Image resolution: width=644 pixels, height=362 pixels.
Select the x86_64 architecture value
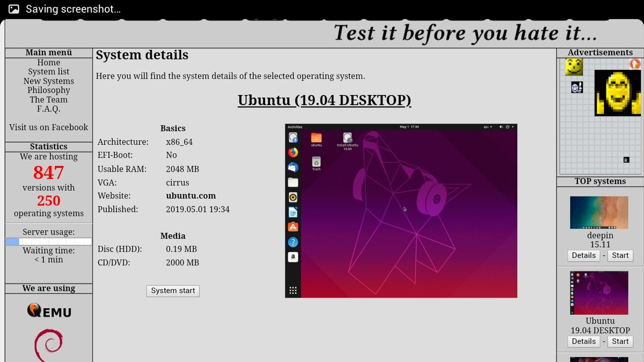[179, 142]
